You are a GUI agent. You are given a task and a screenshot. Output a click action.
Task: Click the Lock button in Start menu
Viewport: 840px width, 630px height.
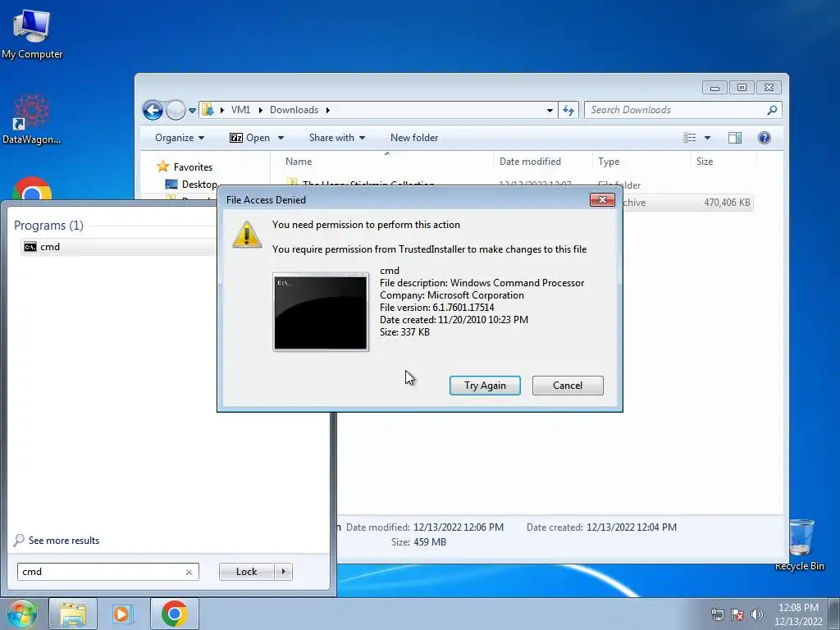pyautogui.click(x=246, y=572)
